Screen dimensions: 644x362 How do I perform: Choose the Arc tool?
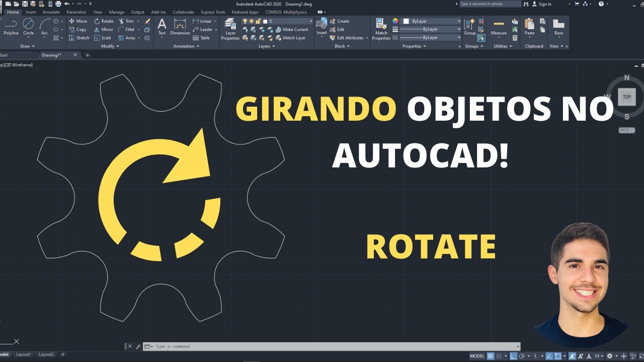pos(44,27)
